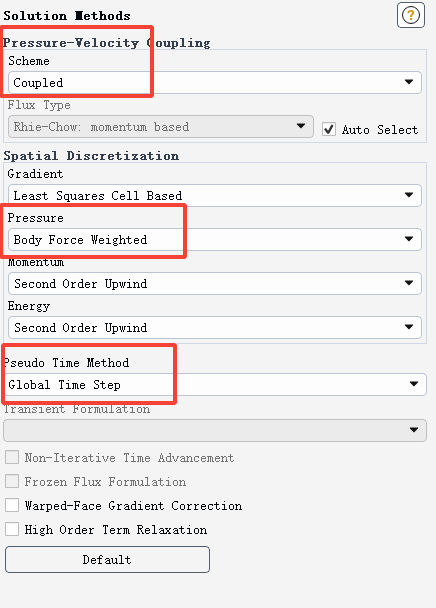Open the Pseudo Time Method dropdown
The width and height of the screenshot is (436, 608).
215,385
